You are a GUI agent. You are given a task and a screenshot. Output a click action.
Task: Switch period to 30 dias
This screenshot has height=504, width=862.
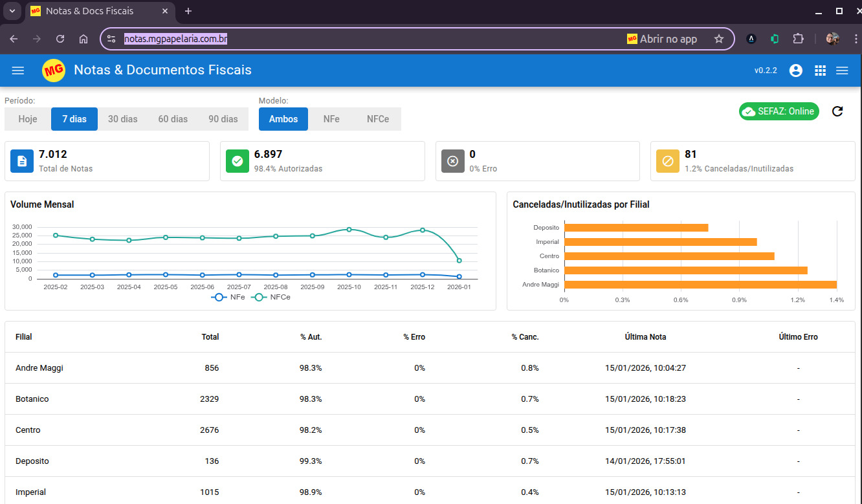pyautogui.click(x=122, y=119)
